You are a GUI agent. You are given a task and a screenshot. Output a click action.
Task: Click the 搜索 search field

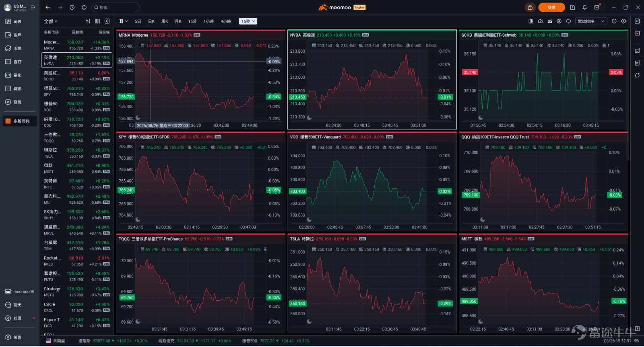[x=116, y=7]
